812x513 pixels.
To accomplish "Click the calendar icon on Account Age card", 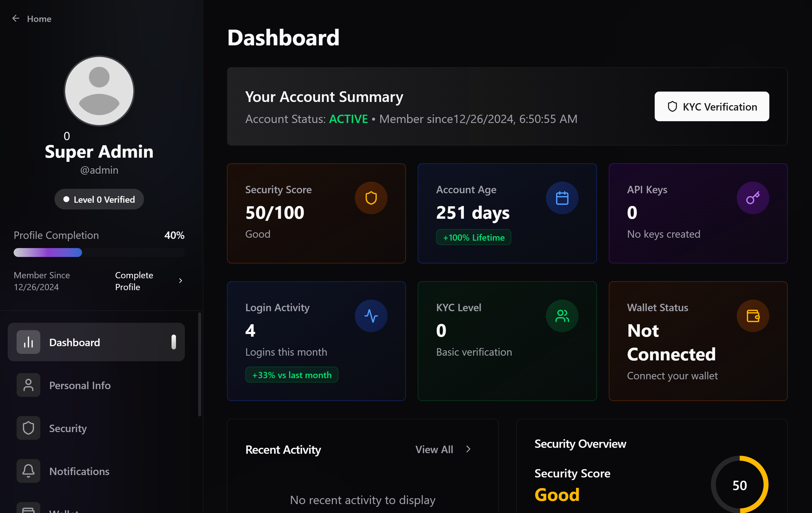I will (x=562, y=198).
